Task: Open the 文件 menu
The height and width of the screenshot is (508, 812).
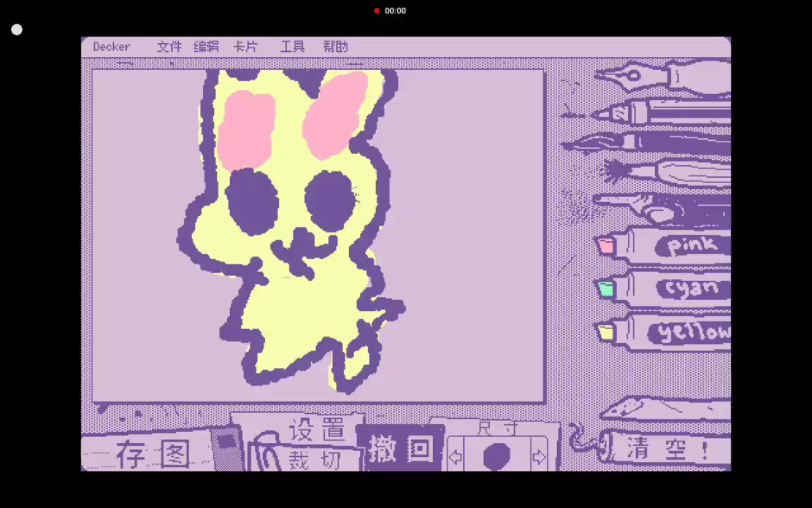Action: pyautogui.click(x=168, y=47)
